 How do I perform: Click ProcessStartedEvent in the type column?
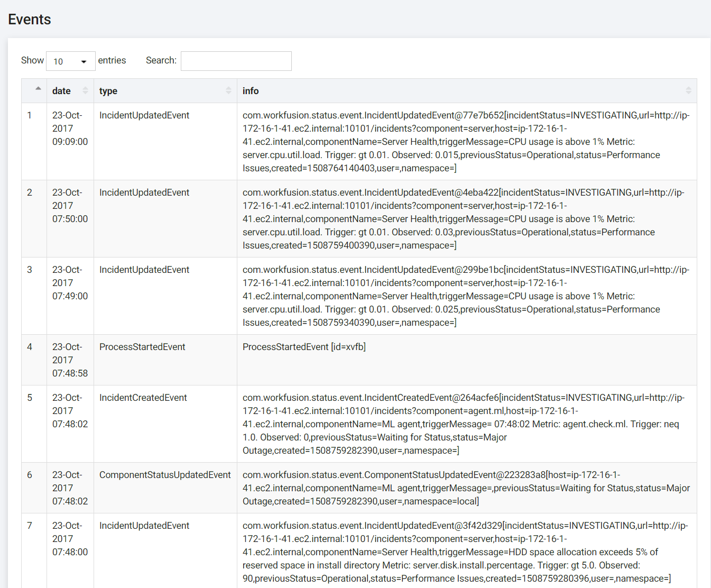[x=142, y=347]
